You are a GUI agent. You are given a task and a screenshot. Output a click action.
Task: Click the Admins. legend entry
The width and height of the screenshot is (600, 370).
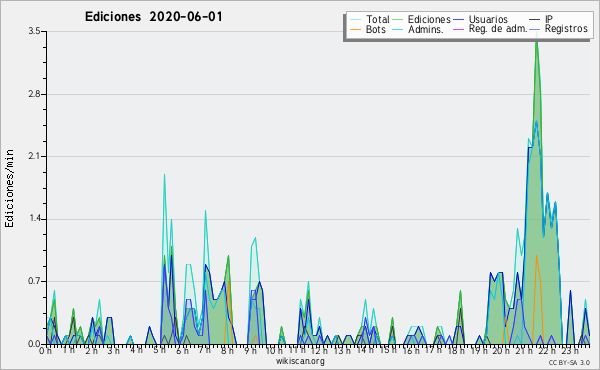[x=426, y=29]
